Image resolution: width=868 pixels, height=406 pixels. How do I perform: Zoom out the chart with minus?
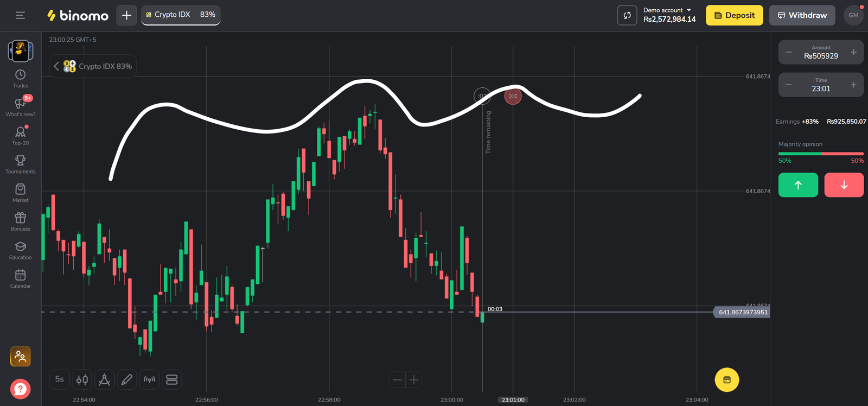(x=398, y=380)
